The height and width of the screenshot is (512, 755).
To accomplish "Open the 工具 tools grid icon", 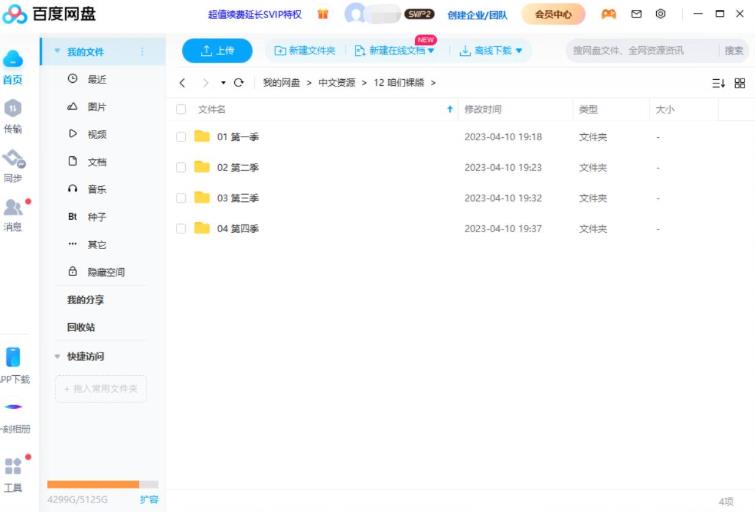I will coord(13,466).
